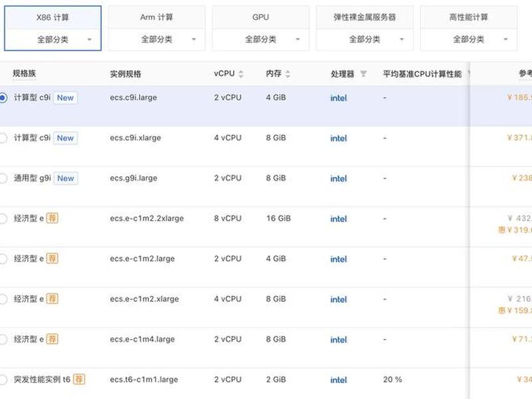Click 突发性能实例 t6 family label
This screenshot has height=399, width=532.
42,379
